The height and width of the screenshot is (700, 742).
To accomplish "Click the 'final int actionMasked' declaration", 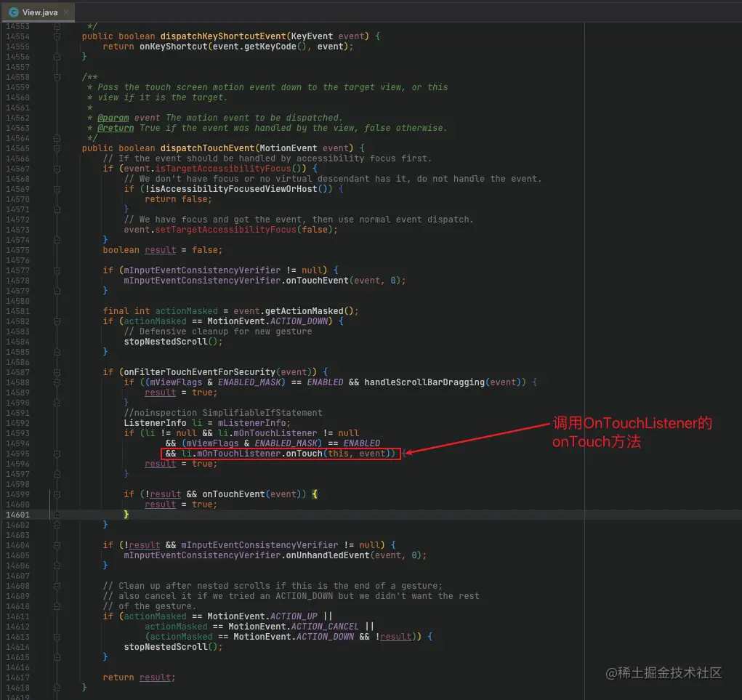I will [x=161, y=311].
